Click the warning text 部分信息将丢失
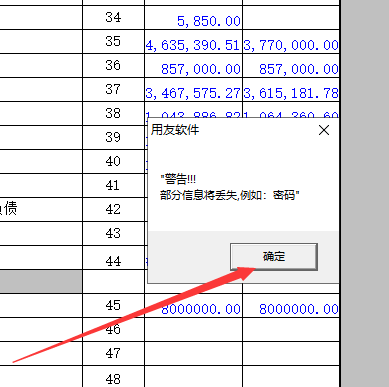 (x=199, y=195)
